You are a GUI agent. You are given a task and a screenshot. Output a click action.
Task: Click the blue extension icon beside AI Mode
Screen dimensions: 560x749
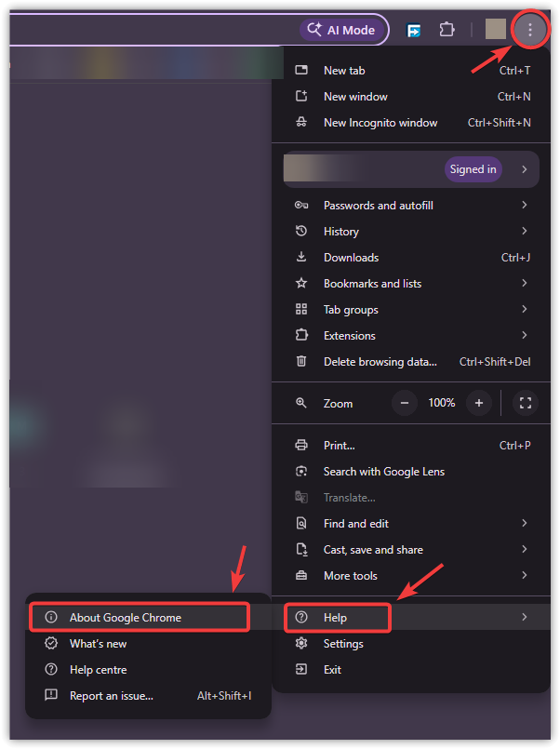[414, 30]
